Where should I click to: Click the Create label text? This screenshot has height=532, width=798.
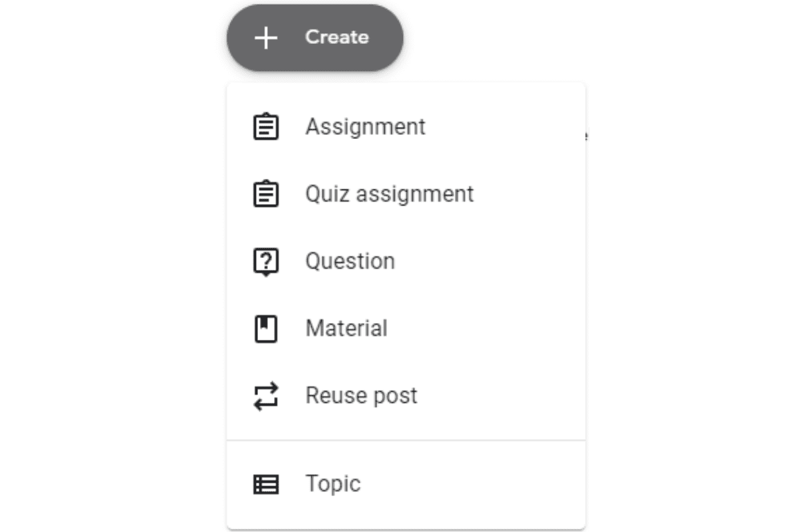(337, 38)
